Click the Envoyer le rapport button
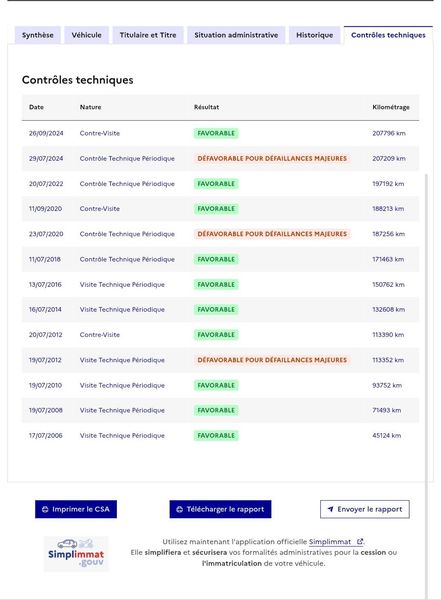The width and height of the screenshot is (441, 600). tap(365, 509)
